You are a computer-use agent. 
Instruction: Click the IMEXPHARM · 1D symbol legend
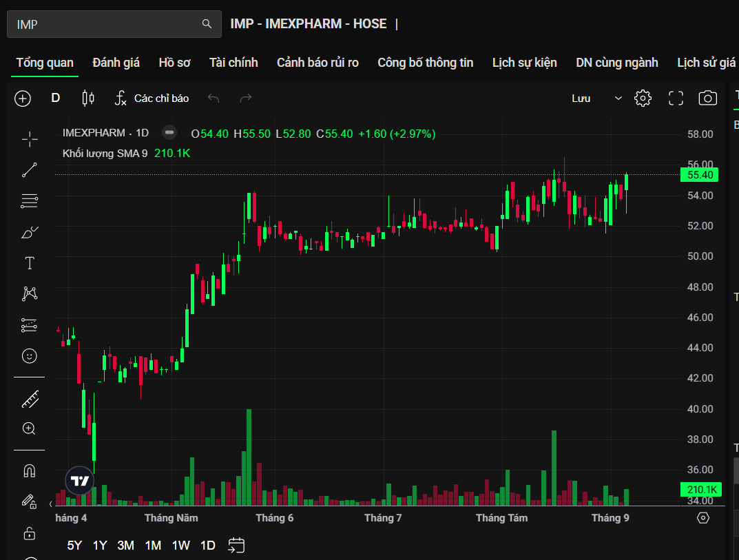(105, 133)
